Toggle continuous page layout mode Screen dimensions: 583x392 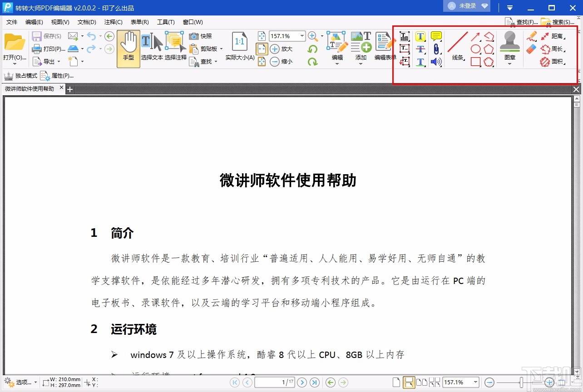click(408, 382)
